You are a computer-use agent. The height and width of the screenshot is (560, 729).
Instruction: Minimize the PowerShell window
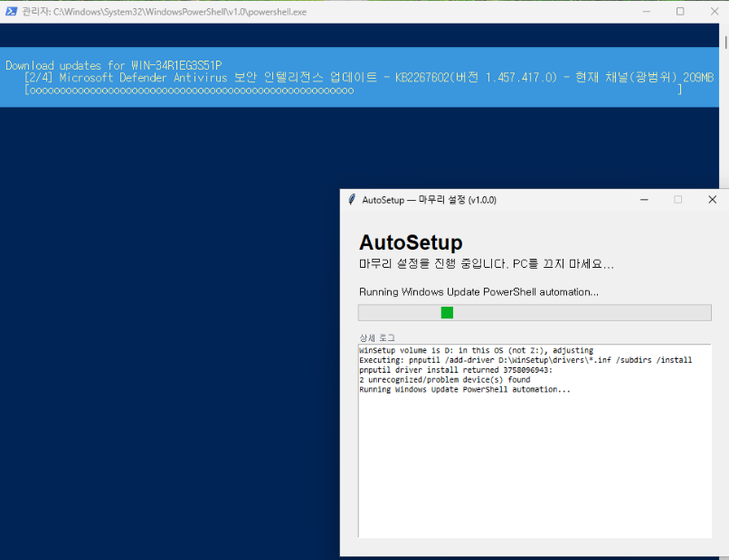click(x=647, y=11)
